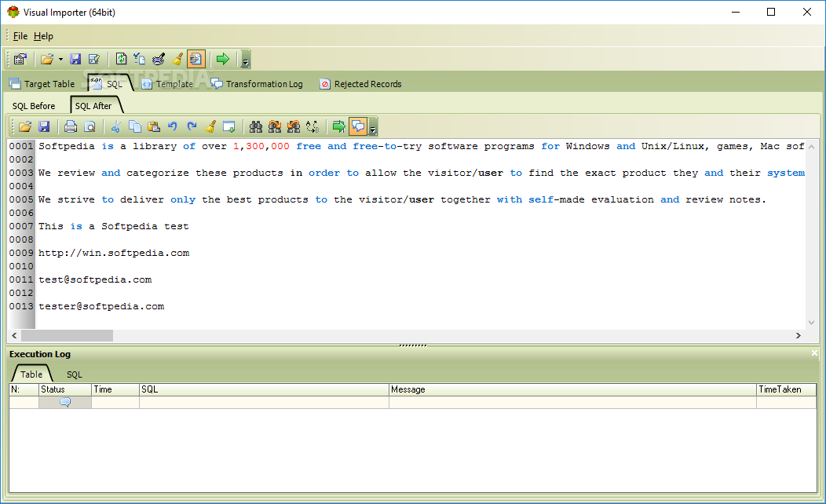Open the Help menu

point(43,36)
